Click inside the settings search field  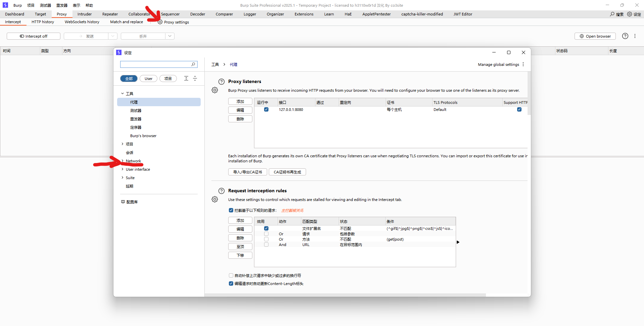pos(155,64)
